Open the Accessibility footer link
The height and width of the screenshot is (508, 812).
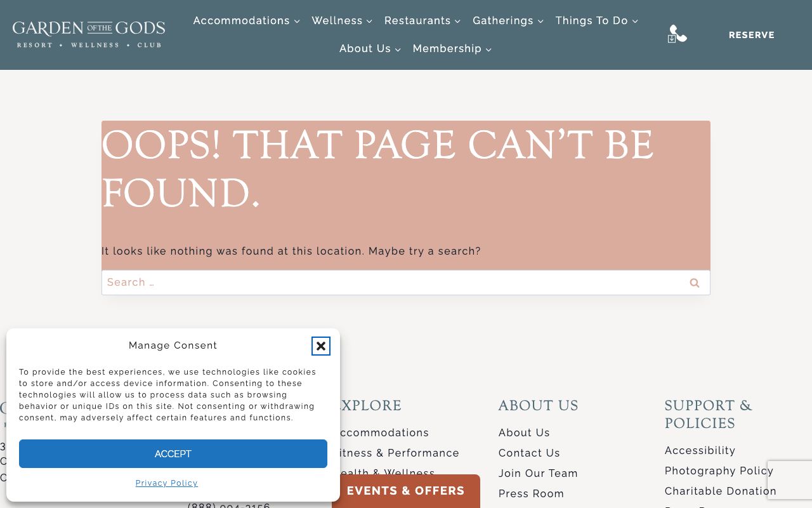pos(700,450)
